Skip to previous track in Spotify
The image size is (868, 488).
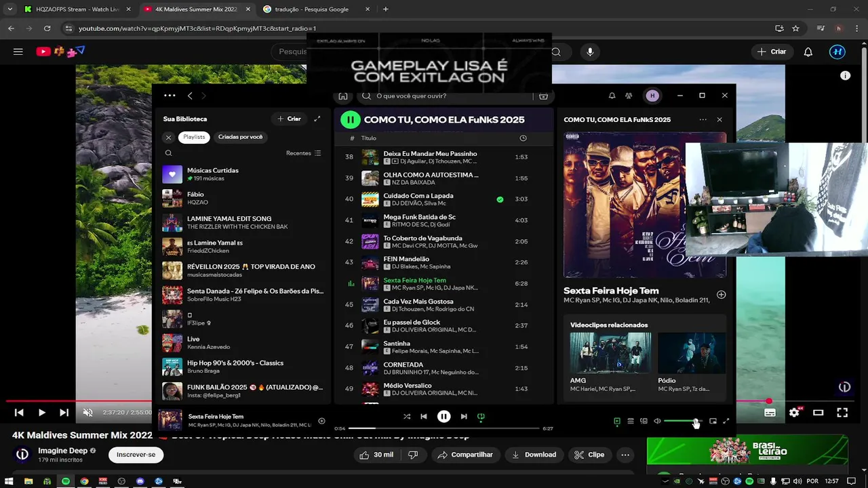424,417
